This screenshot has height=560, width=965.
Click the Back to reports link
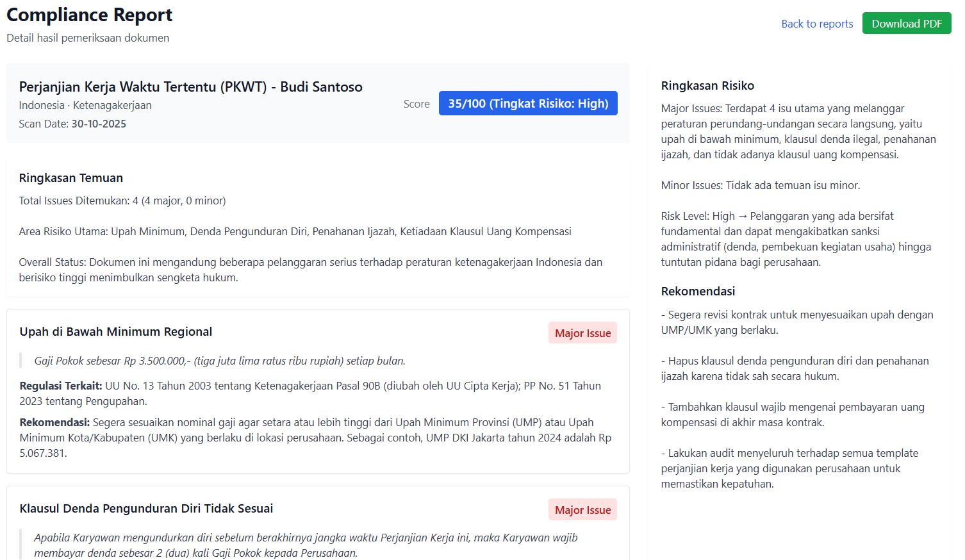tap(817, 24)
